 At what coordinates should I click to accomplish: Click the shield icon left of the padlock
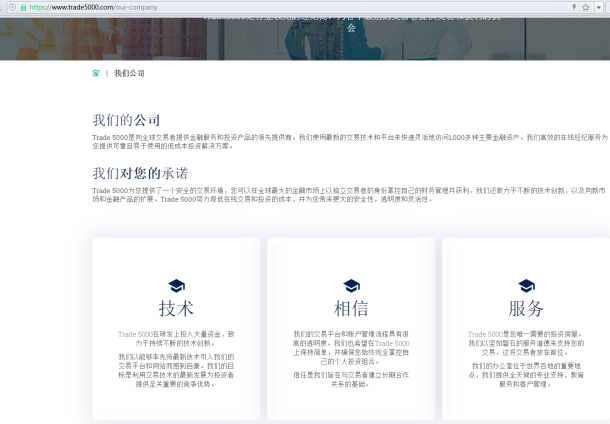pos(13,7)
